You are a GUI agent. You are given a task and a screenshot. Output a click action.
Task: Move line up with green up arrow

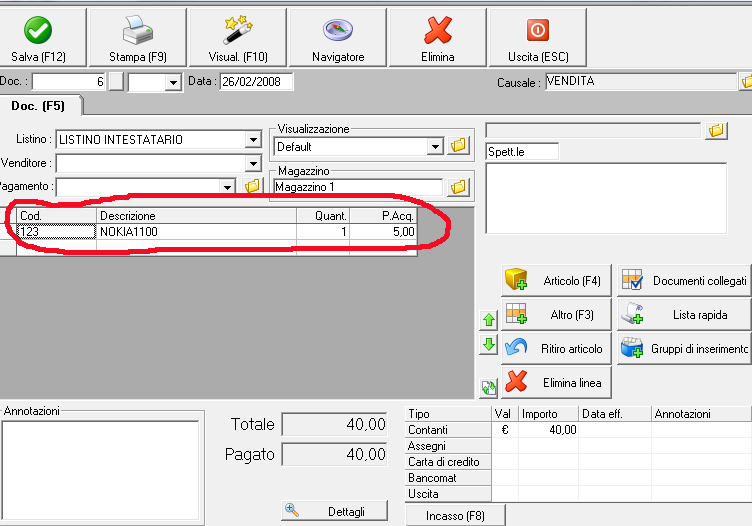pyautogui.click(x=489, y=320)
